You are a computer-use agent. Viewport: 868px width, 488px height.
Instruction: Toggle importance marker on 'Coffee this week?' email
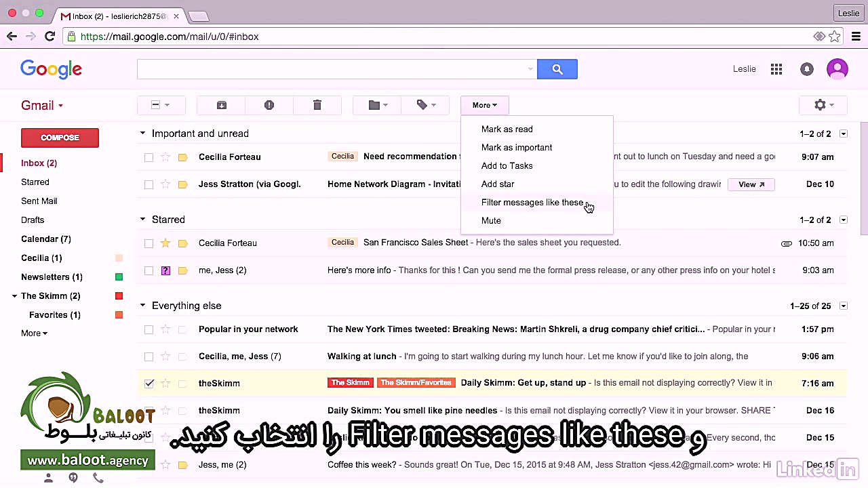[x=182, y=465]
